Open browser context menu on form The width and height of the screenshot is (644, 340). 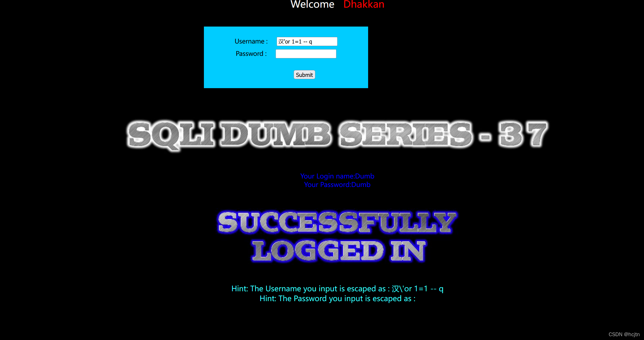click(x=286, y=57)
